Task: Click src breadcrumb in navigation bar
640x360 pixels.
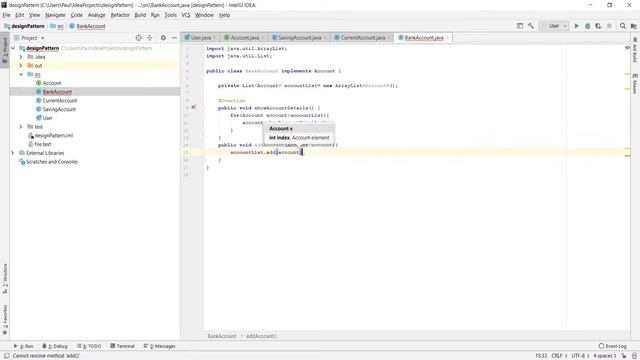Action: pos(57,26)
